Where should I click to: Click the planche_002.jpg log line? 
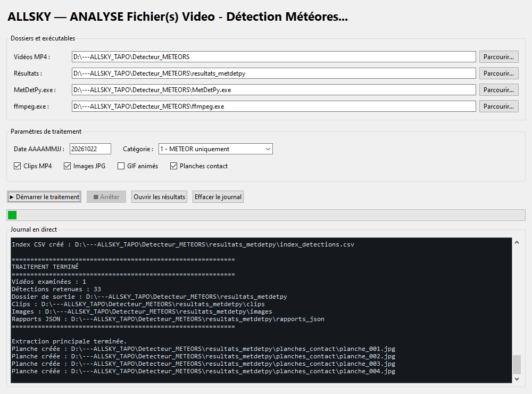[x=204, y=357]
